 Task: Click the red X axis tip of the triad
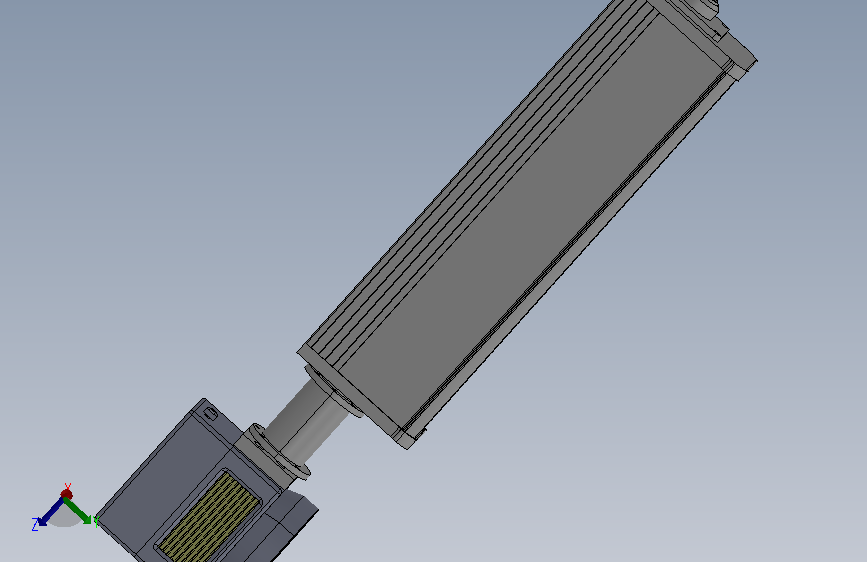click(66, 493)
